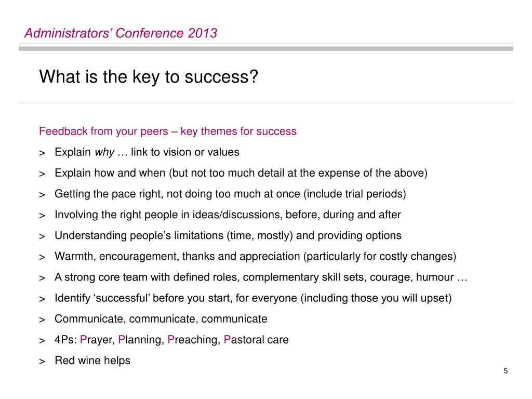Select the 'Getting the pace right' line
532x399 pixels.
tap(230, 194)
